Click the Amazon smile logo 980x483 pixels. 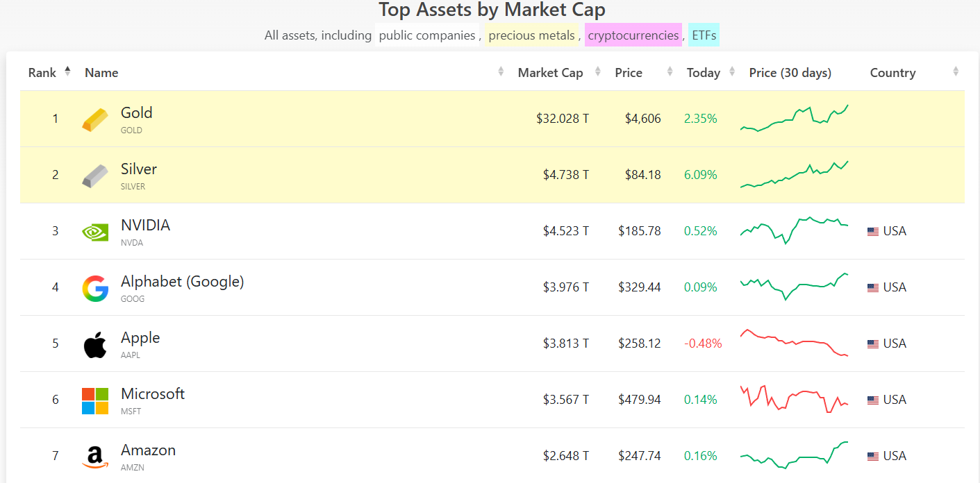95,455
